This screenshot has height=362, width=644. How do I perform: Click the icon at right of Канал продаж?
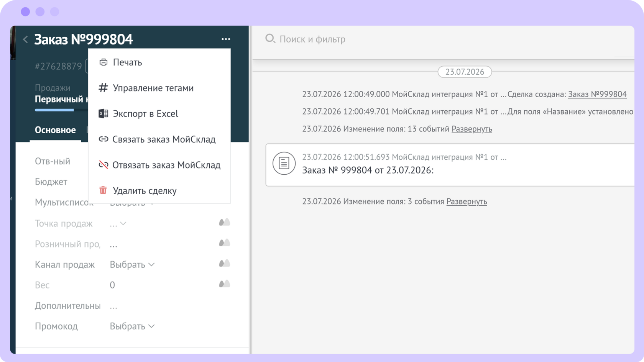(225, 263)
